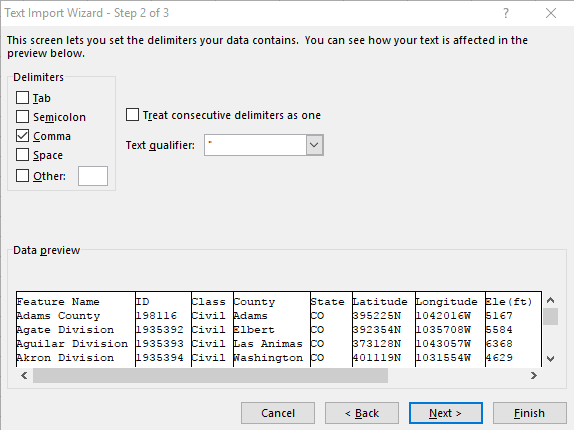Click the preview scroll up arrow
The height and width of the screenshot is (430, 574).
(x=550, y=300)
